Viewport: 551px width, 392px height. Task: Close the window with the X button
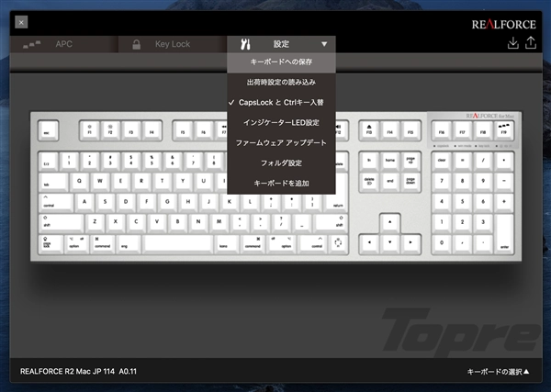pos(21,22)
